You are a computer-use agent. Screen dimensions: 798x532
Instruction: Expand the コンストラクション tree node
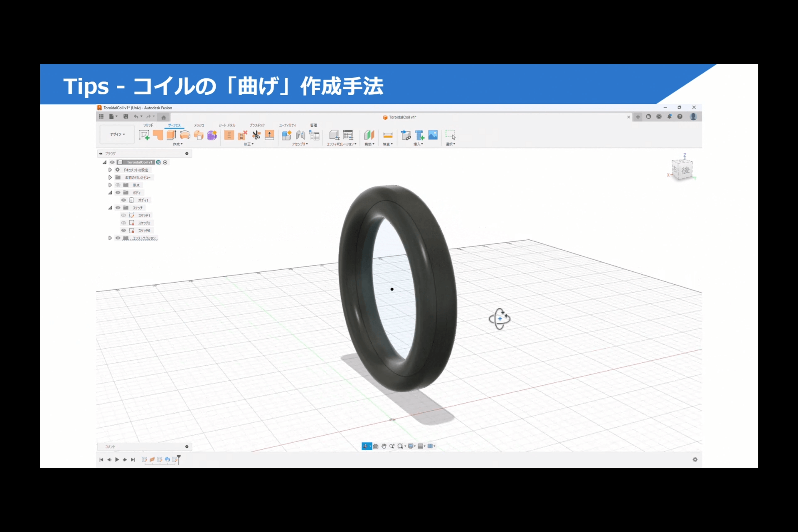(x=110, y=238)
